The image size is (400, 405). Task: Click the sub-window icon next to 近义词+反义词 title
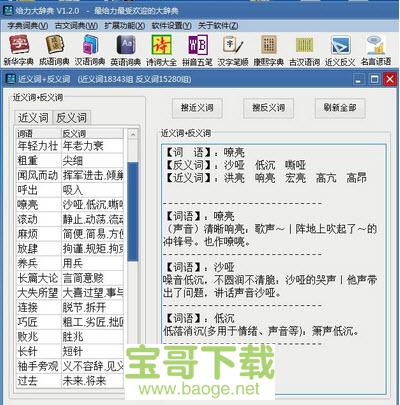coord(11,79)
